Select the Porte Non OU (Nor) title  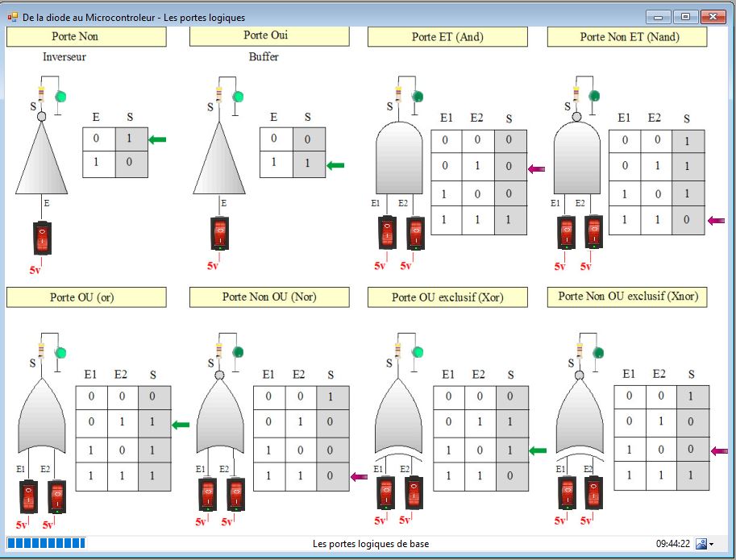pos(269,297)
